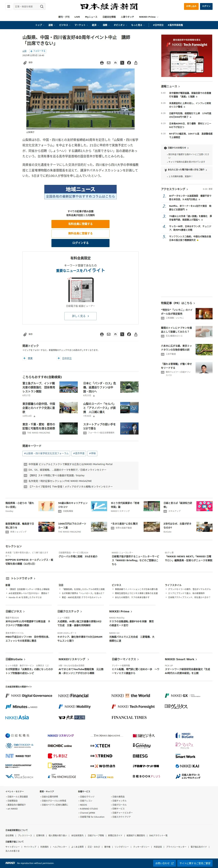The width and height of the screenshot is (218, 868).
Task: Open the 日経ヴェリタス logo link
Action: [176, 706]
